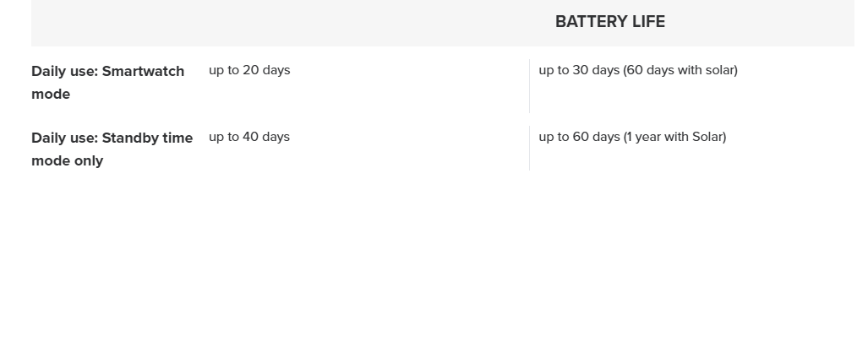Click the "(1 year with Solar)" parenthetical
868x347 pixels.
pyautogui.click(x=674, y=137)
